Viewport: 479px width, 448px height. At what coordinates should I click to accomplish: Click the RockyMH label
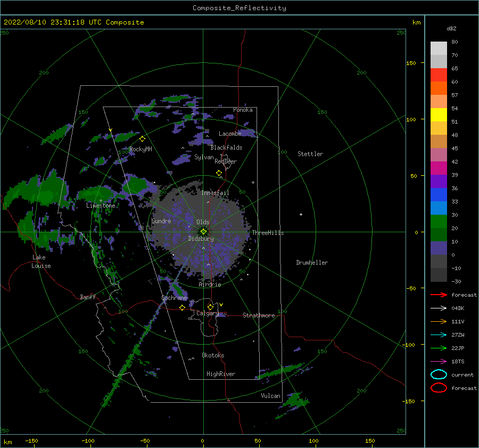(x=141, y=149)
